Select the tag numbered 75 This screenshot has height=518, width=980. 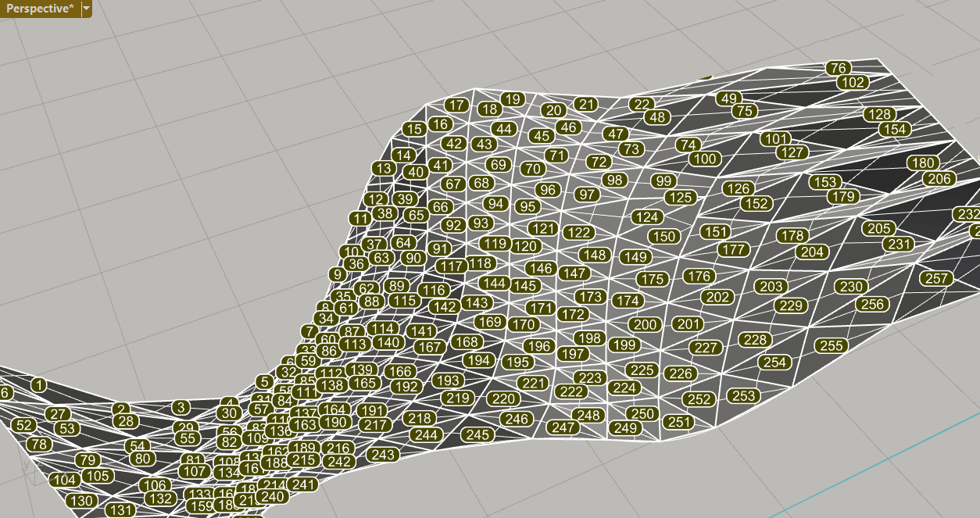(745, 111)
